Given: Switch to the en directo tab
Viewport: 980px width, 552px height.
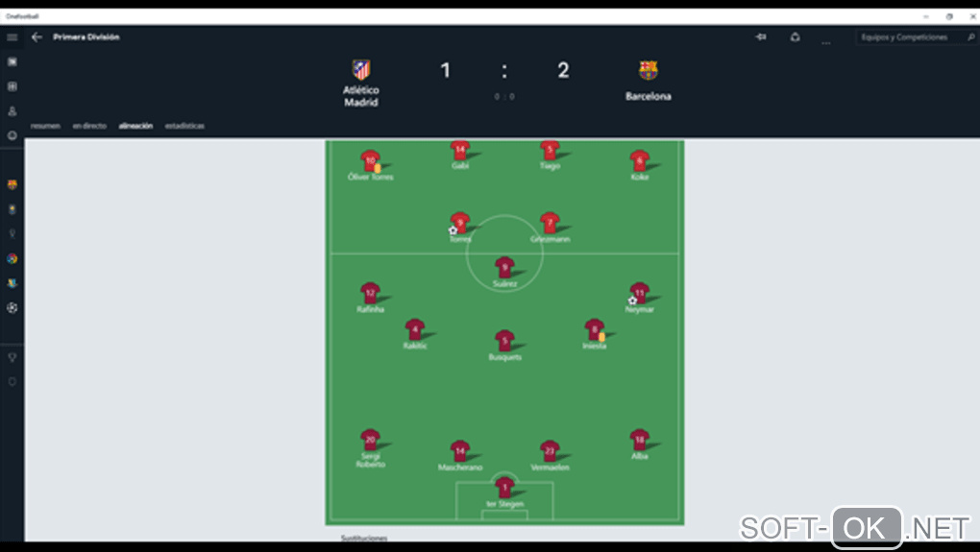Looking at the screenshot, I should pos(89,126).
